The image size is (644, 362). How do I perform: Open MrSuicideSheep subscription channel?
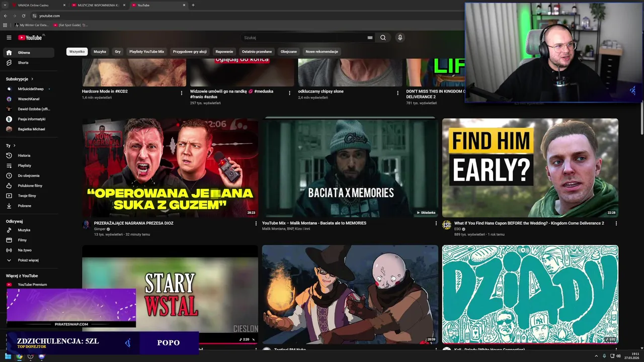click(29, 88)
